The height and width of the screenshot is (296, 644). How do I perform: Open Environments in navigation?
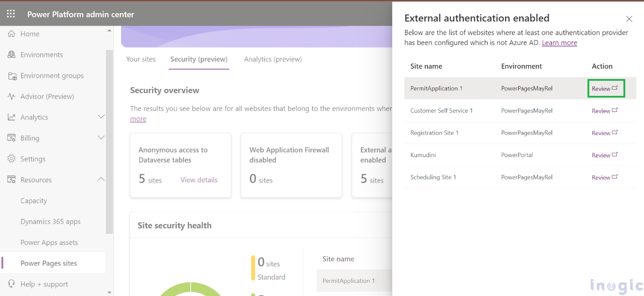[42, 55]
